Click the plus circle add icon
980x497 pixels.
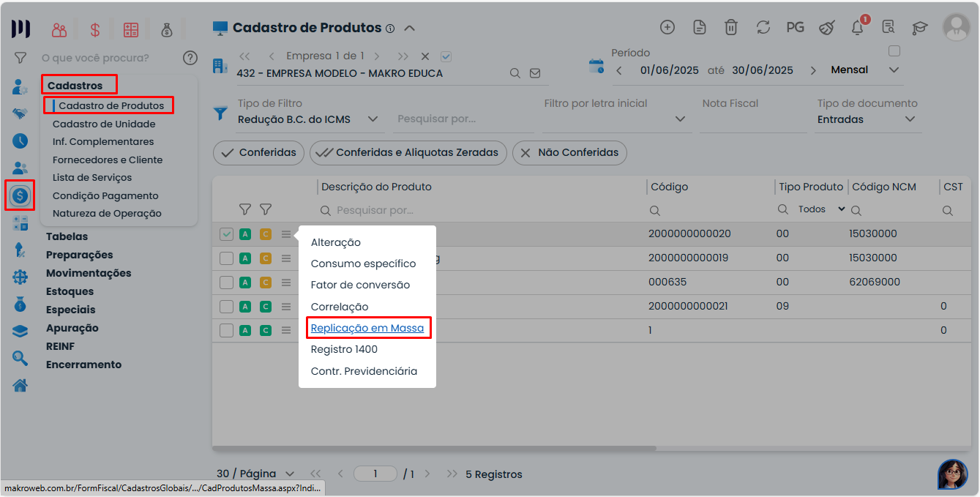667,27
